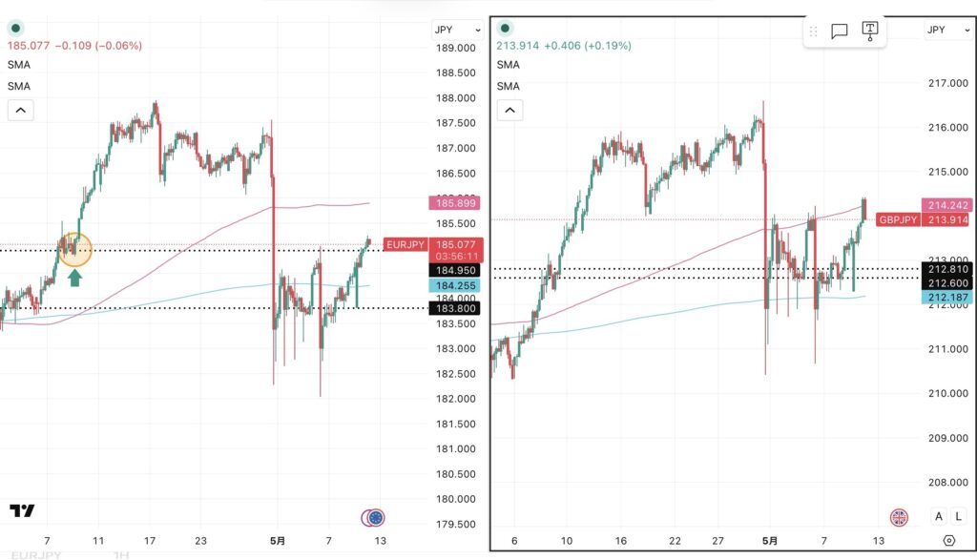Open JPY currency dropdown on GBPJPY chart
The height and width of the screenshot is (560, 977).
click(x=947, y=30)
